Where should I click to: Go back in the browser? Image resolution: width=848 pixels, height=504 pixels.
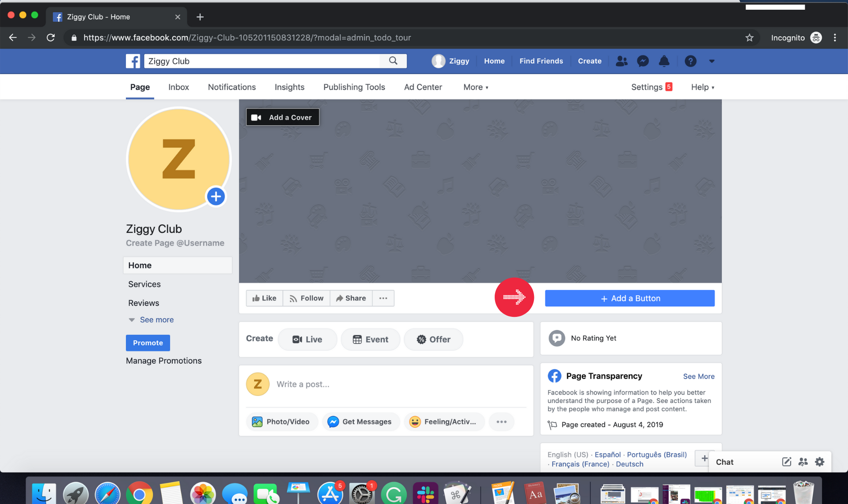click(13, 38)
